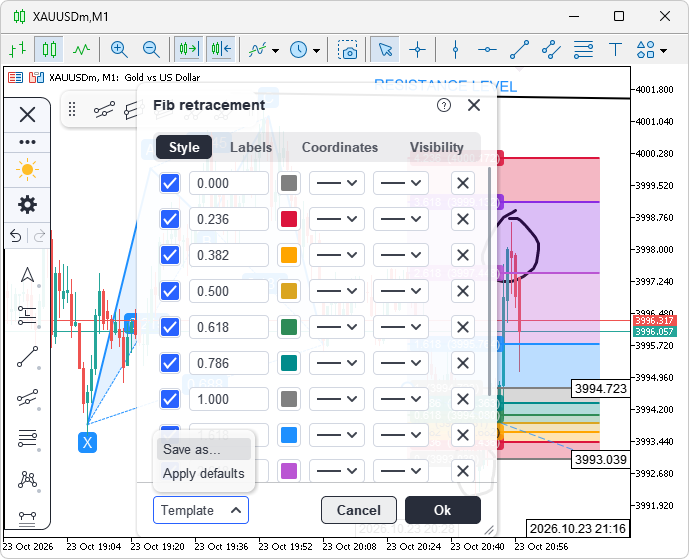The width and height of the screenshot is (689, 559).
Task: Switch to line chart icon
Action: pyautogui.click(x=81, y=50)
